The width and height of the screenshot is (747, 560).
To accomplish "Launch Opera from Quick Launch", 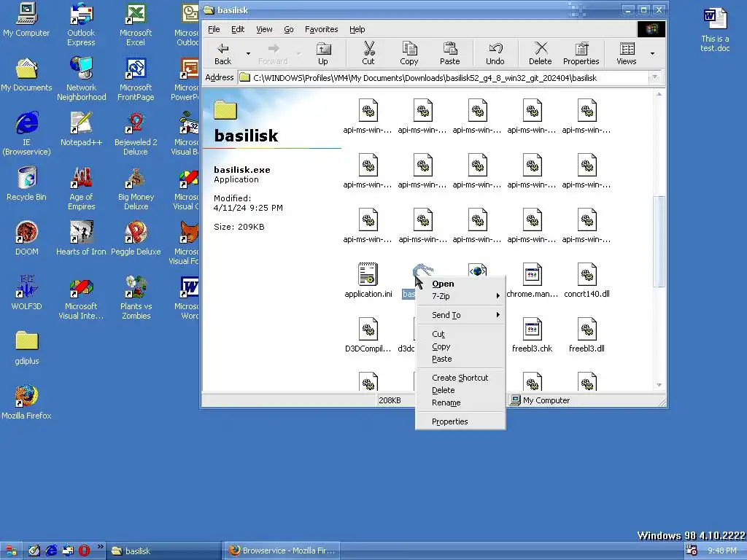I will tap(85, 551).
